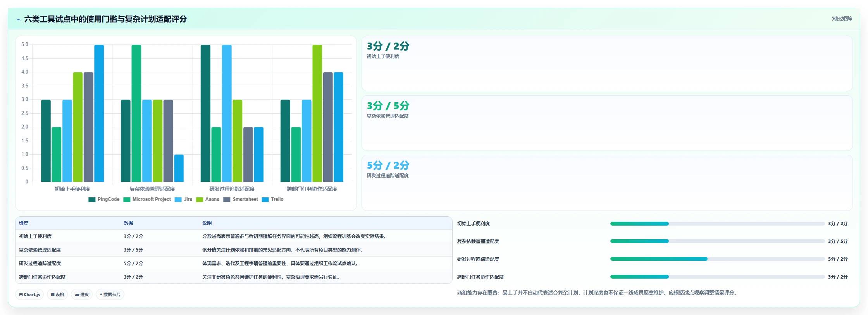
Task: Click the 数据 table column header
Action: point(128,223)
